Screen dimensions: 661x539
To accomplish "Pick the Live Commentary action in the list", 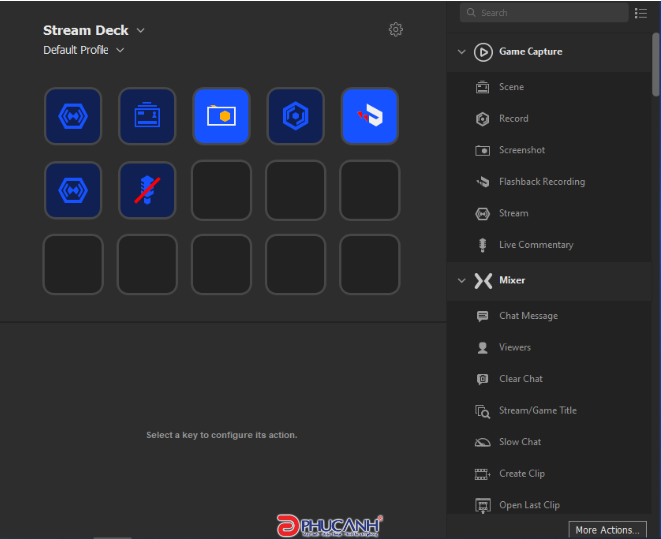I will pos(549,245).
